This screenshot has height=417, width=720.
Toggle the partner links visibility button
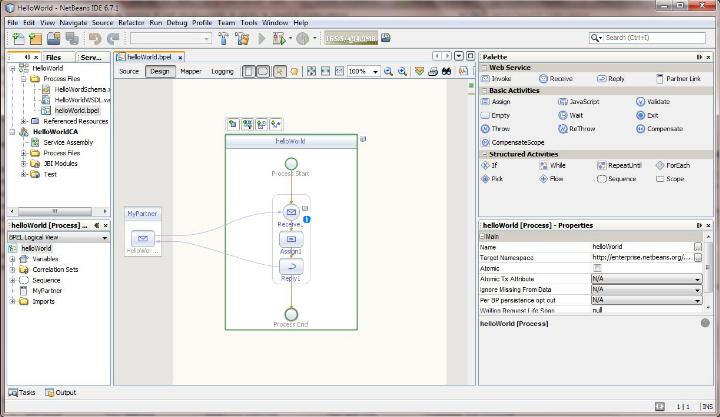[248, 71]
